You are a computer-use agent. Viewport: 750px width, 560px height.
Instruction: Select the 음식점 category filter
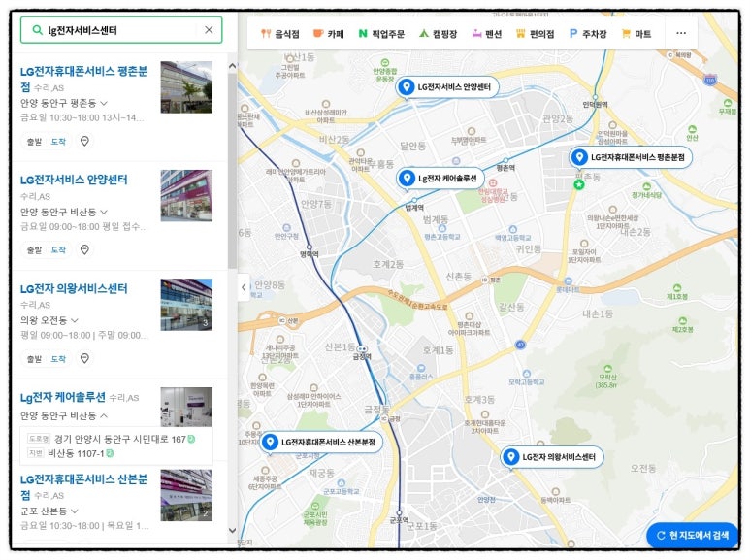[x=280, y=34]
